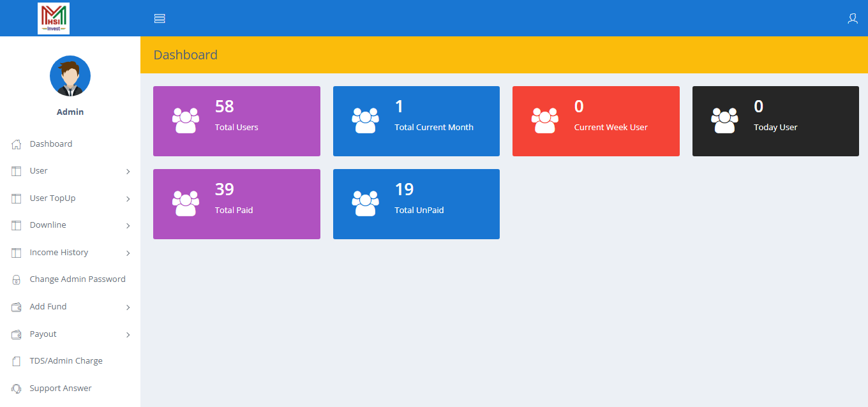Open the Income History menu item
Image resolution: width=868 pixels, height=407 pixels.
(59, 253)
